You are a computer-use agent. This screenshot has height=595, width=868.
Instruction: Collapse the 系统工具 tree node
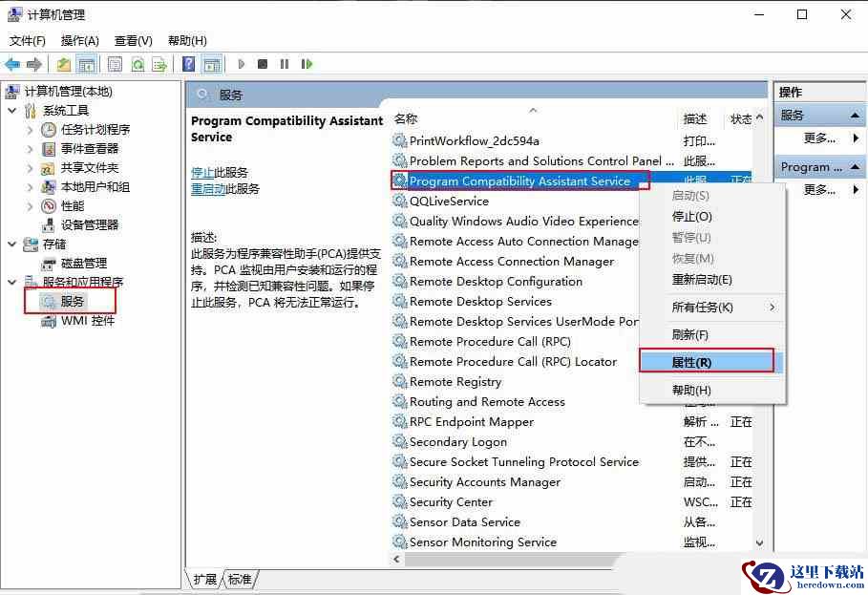pyautogui.click(x=12, y=111)
